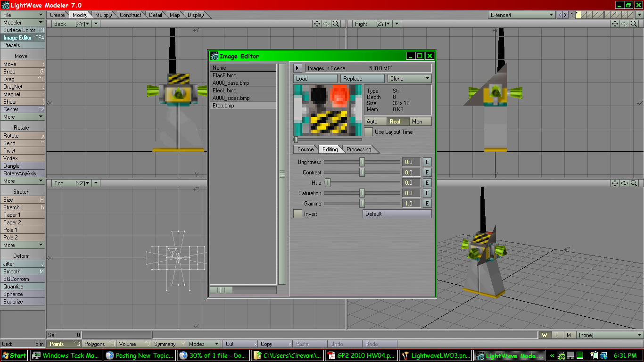Expand More under Rotate section

23,181
